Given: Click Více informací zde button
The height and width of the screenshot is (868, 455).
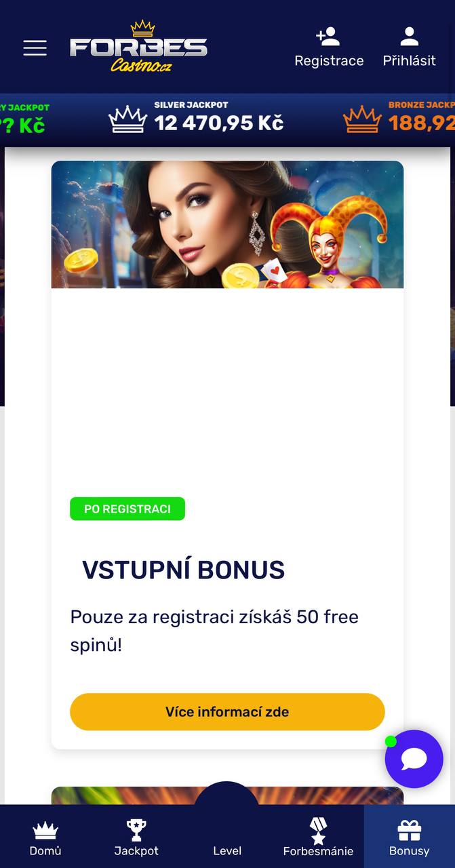Looking at the screenshot, I should coord(227,712).
